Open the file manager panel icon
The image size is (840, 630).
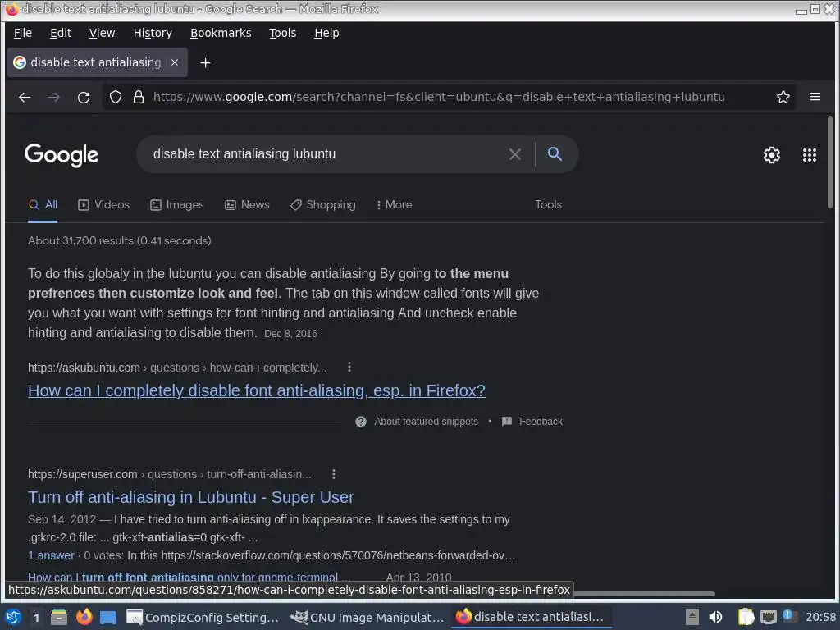coord(59,617)
